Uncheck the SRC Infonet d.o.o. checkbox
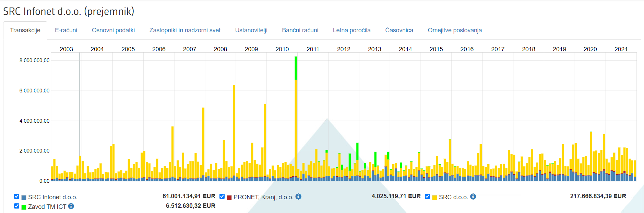 [x=16, y=197]
